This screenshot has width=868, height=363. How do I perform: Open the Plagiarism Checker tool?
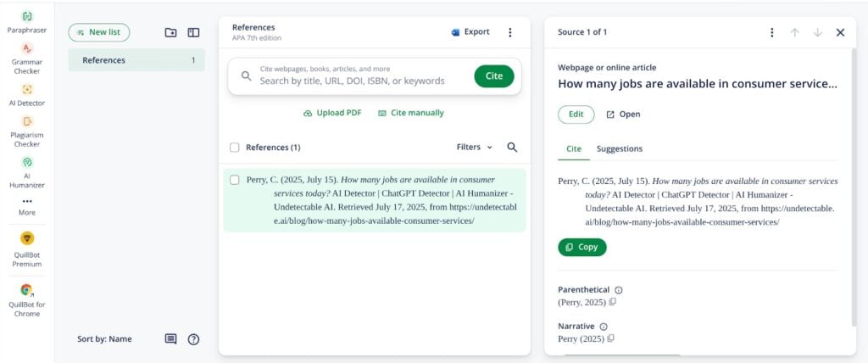(26, 131)
